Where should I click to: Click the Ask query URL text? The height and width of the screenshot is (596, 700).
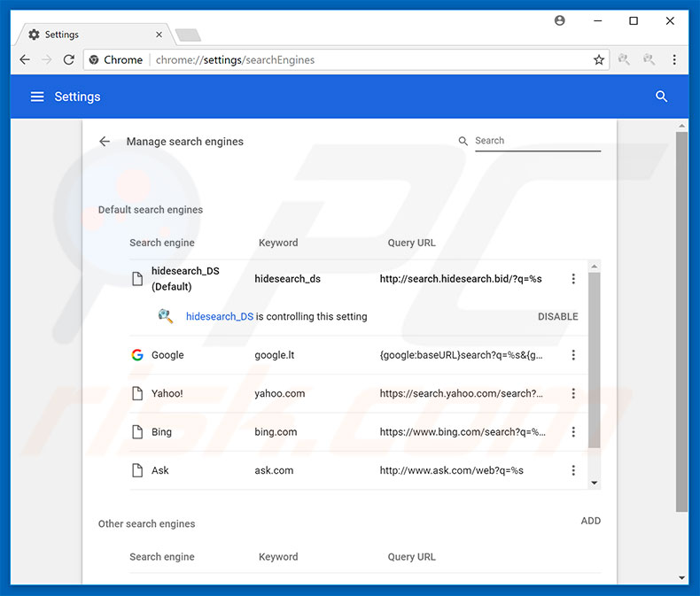click(x=451, y=470)
